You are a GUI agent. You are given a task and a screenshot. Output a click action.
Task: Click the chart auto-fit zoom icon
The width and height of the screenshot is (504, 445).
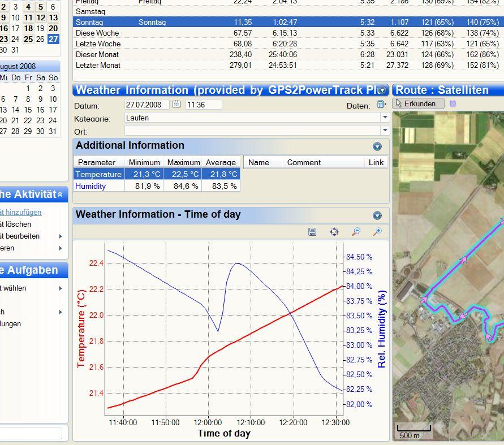coord(334,232)
